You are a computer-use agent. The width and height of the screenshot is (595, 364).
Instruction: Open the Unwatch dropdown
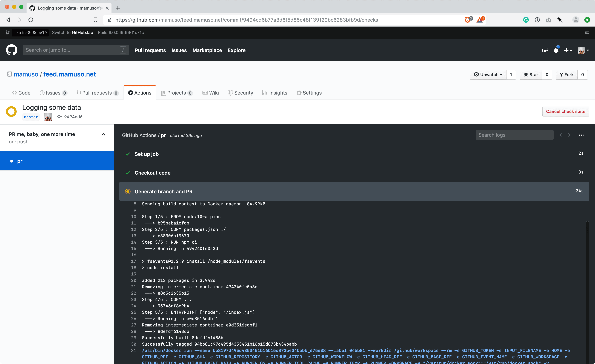488,75
